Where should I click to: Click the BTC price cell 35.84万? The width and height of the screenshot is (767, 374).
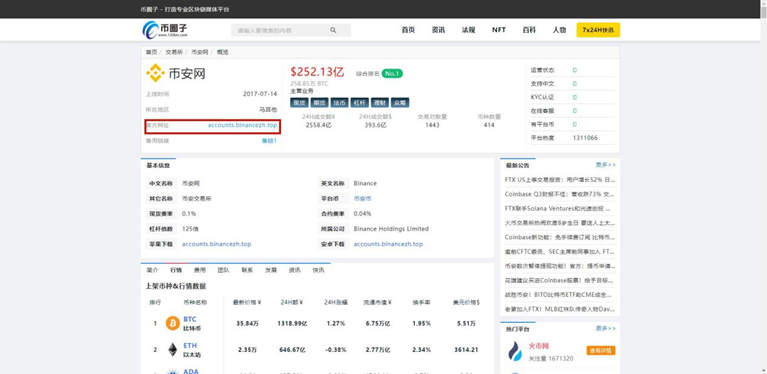(247, 324)
